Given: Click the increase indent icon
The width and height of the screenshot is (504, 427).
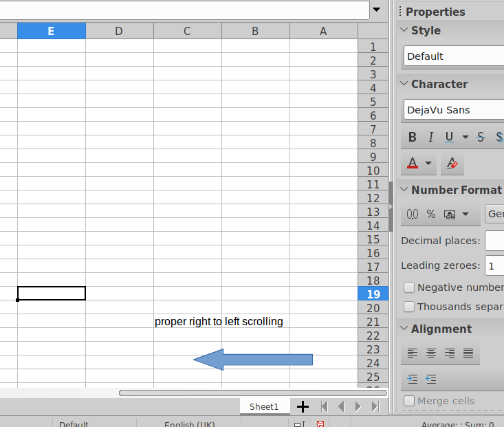Looking at the screenshot, I should click(413, 379).
